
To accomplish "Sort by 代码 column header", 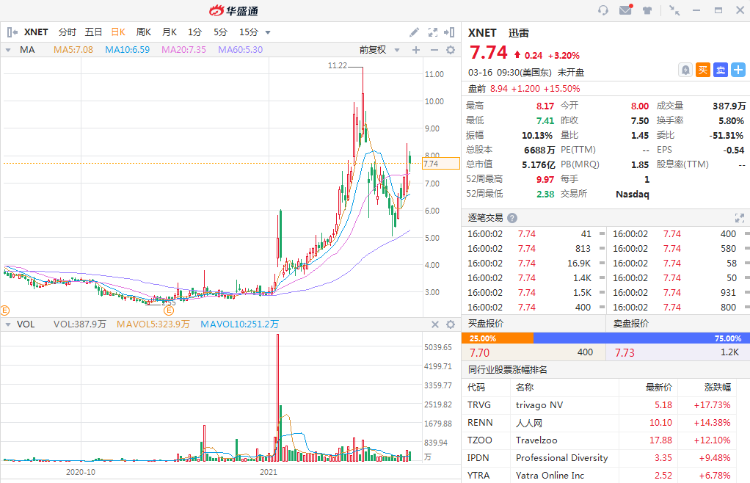I will pos(476,387).
